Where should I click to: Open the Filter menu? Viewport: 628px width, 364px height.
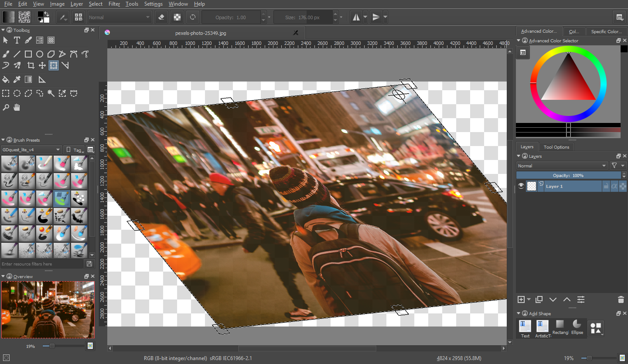click(114, 4)
